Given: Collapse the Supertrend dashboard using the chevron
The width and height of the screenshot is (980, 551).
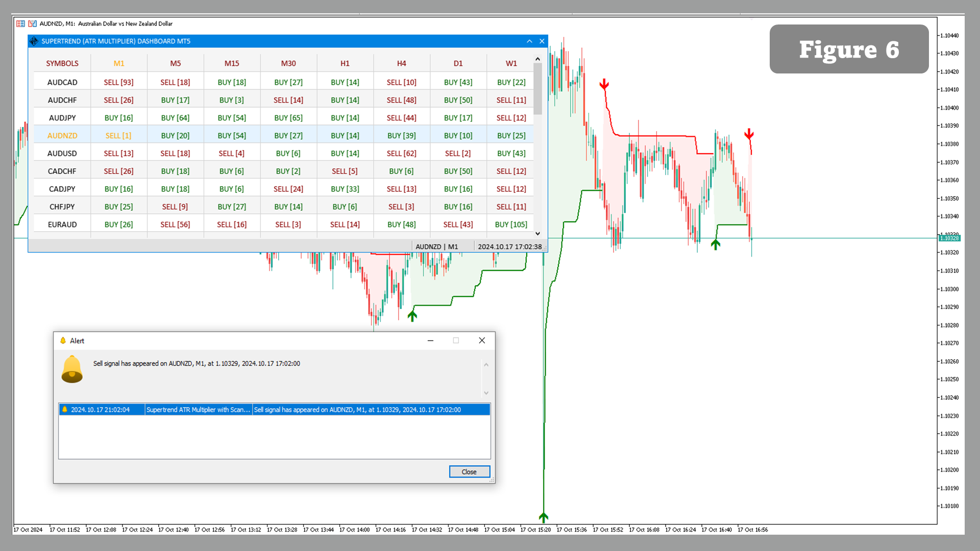Looking at the screenshot, I should tap(529, 41).
